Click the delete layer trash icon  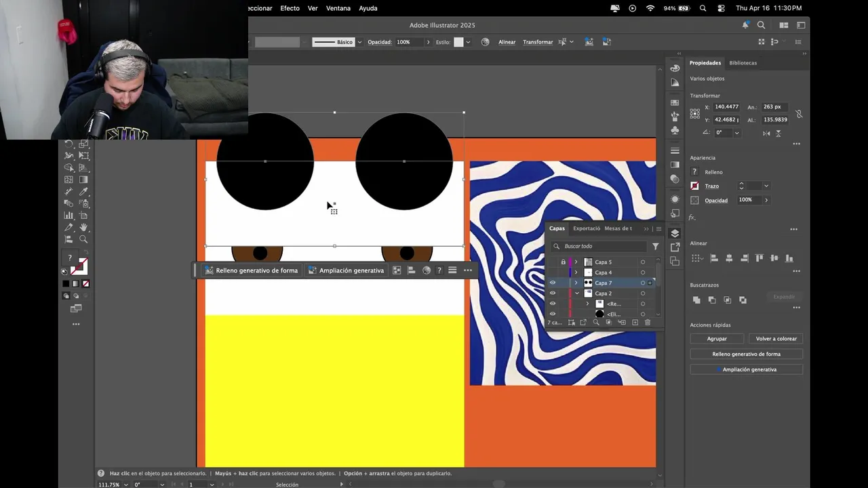648,323
